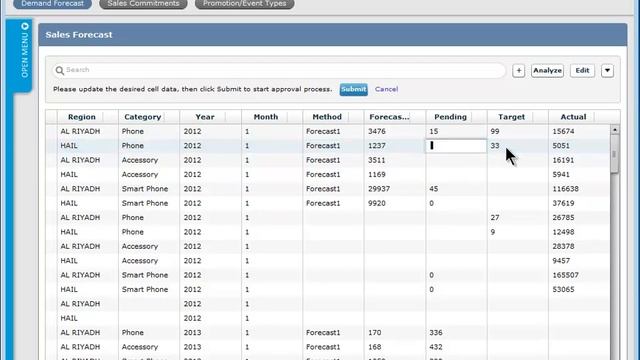
Task: Select Forecast value 9920
Action: point(376,203)
